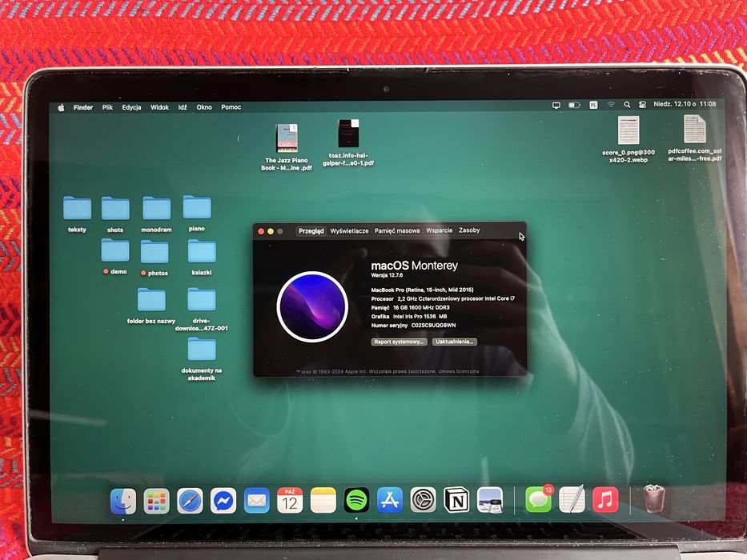Open System Preferences gear icon
Image resolution: width=747 pixels, height=560 pixels.
[x=423, y=500]
